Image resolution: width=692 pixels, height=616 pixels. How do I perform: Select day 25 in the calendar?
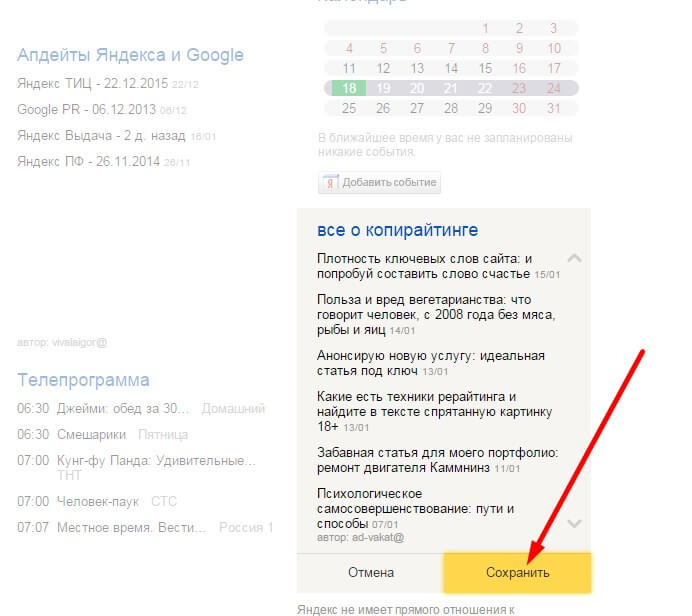click(x=349, y=109)
